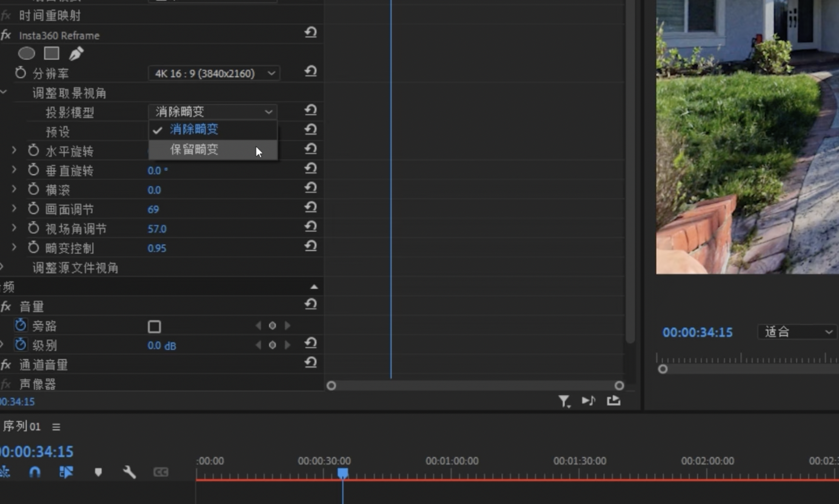Toggle stopwatch animation for 视场角调节
The width and height of the screenshot is (839, 504).
(34, 228)
